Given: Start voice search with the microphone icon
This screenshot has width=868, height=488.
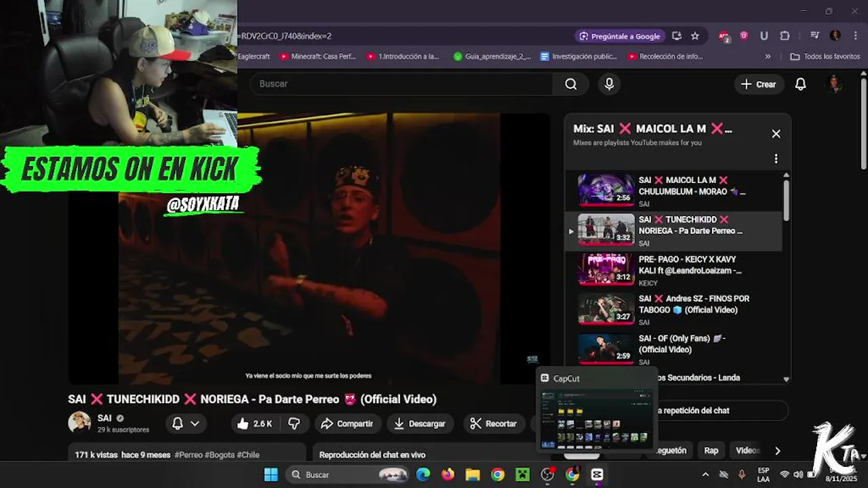Looking at the screenshot, I should [x=609, y=84].
